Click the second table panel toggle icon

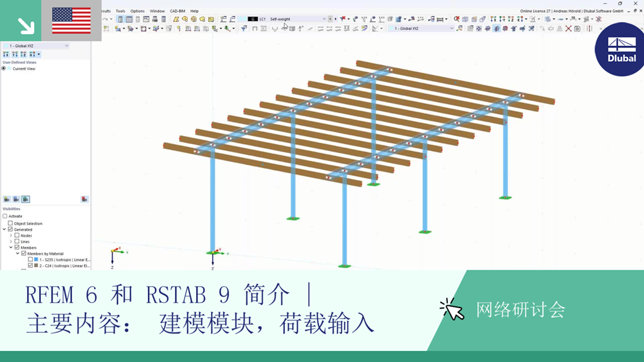(129, 19)
